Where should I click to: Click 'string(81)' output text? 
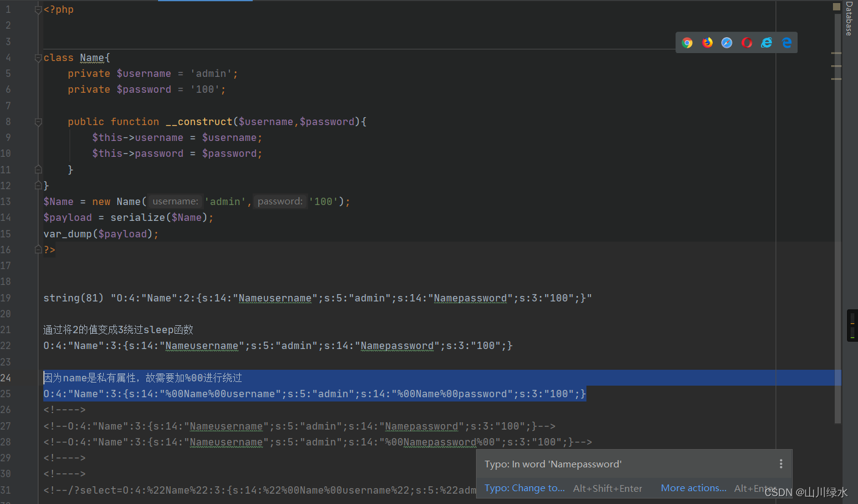point(74,298)
